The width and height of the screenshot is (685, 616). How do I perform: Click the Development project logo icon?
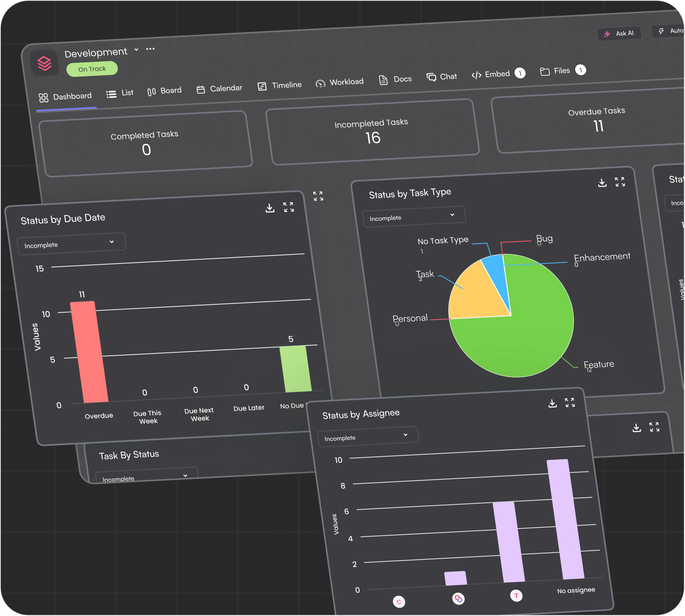[x=45, y=63]
